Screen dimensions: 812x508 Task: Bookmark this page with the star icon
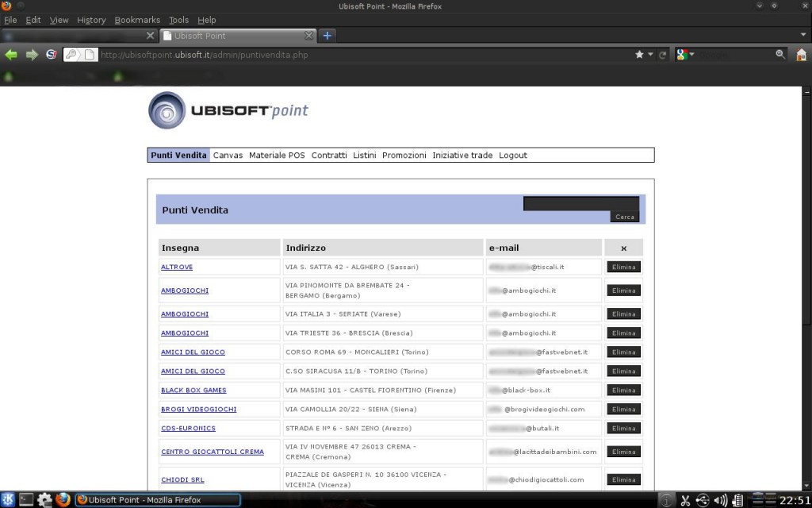click(639, 55)
